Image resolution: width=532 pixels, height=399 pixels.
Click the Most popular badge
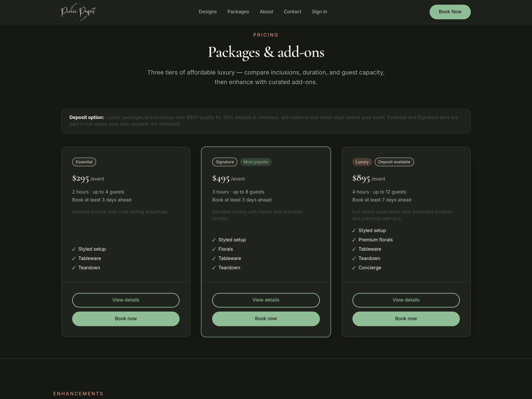pyautogui.click(x=256, y=162)
